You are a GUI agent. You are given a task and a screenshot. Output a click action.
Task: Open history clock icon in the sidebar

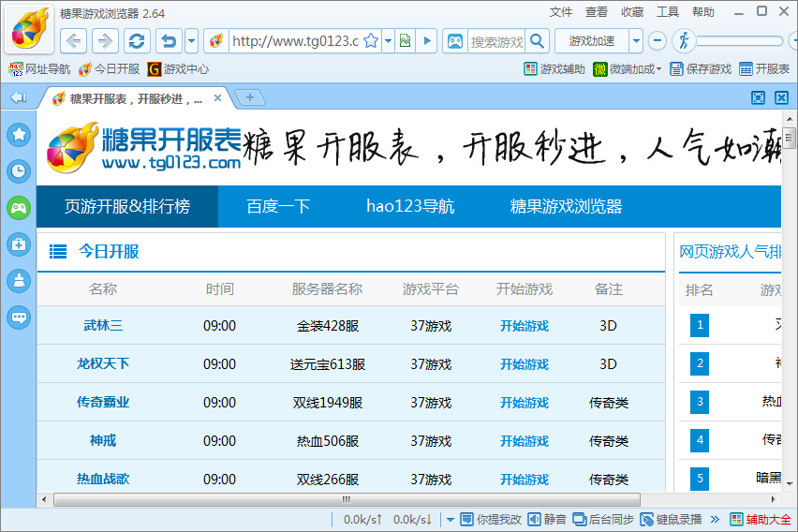[19, 170]
